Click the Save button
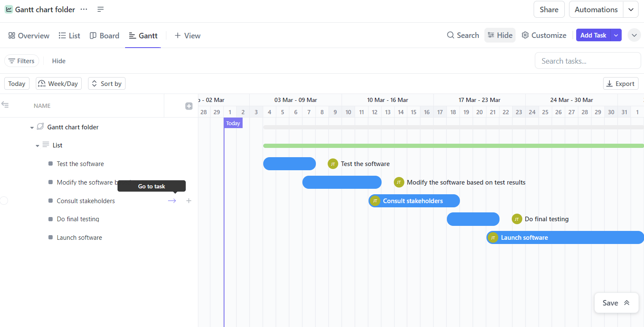This screenshot has height=327, width=644. click(611, 303)
